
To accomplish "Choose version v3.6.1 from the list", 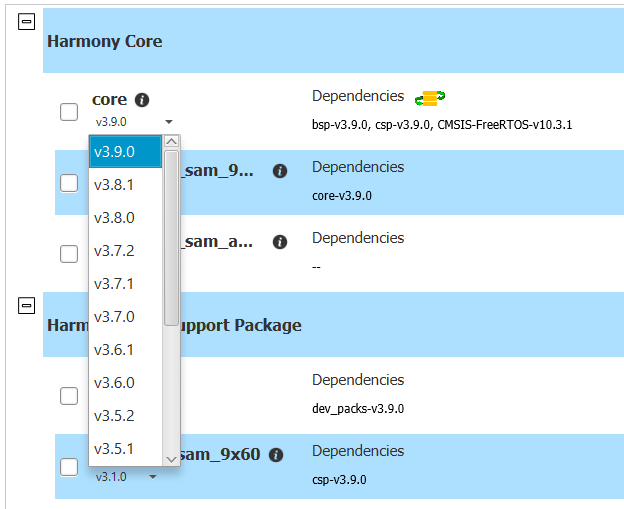I will point(125,350).
